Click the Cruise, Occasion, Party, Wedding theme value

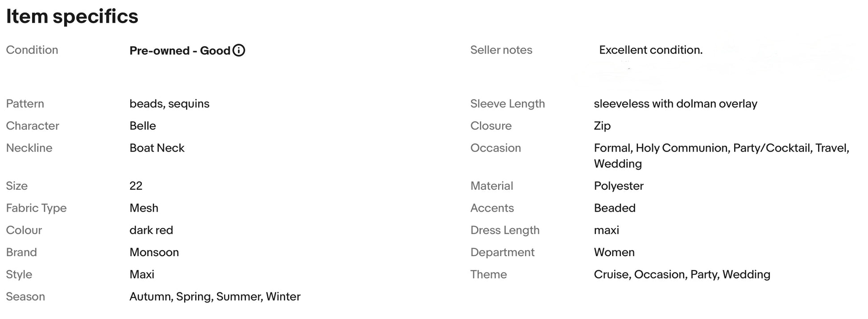click(x=682, y=274)
